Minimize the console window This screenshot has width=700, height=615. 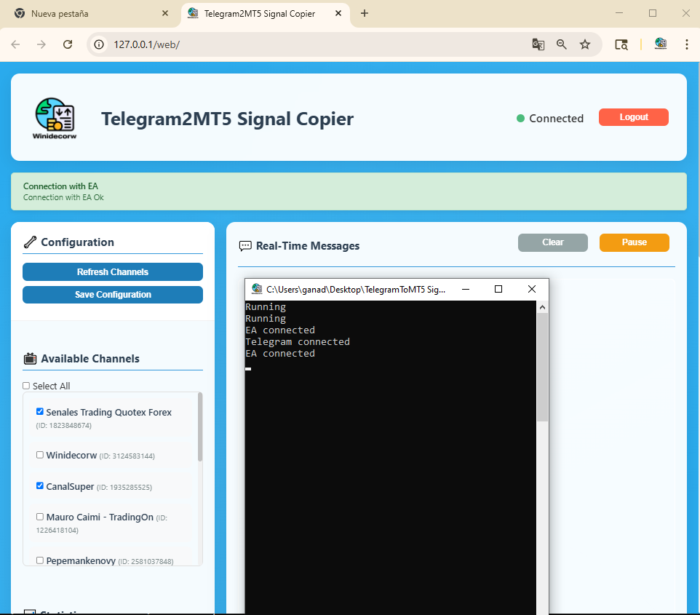click(x=466, y=289)
